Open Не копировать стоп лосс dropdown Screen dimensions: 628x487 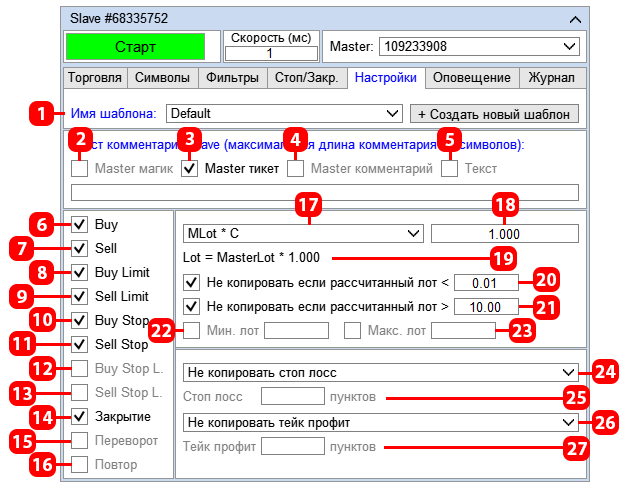(x=380, y=373)
